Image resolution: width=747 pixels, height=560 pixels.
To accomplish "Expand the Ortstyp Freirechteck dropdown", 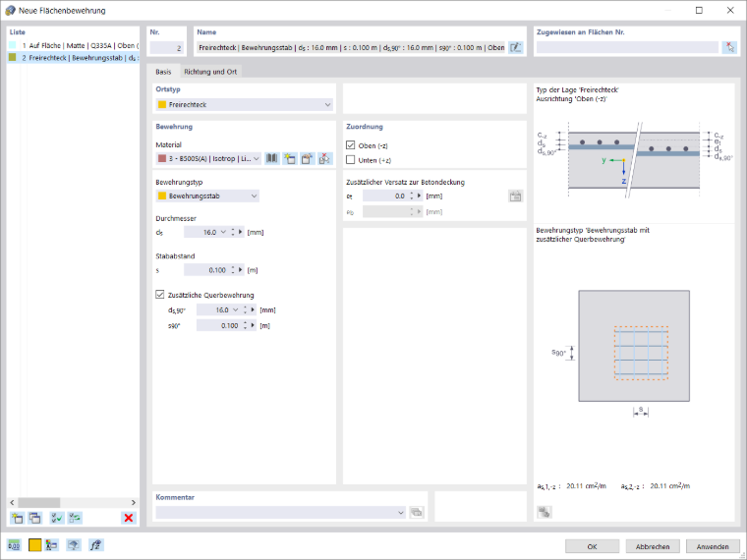I will 327,105.
